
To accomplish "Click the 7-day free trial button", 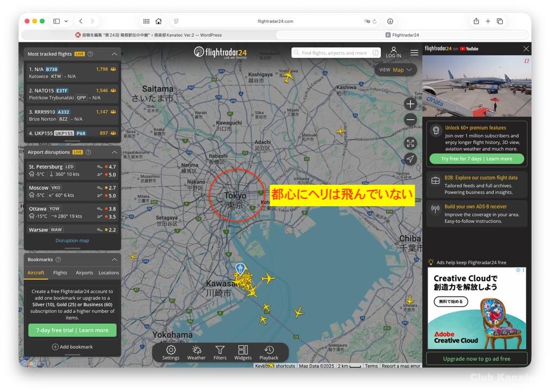I will 72,330.
